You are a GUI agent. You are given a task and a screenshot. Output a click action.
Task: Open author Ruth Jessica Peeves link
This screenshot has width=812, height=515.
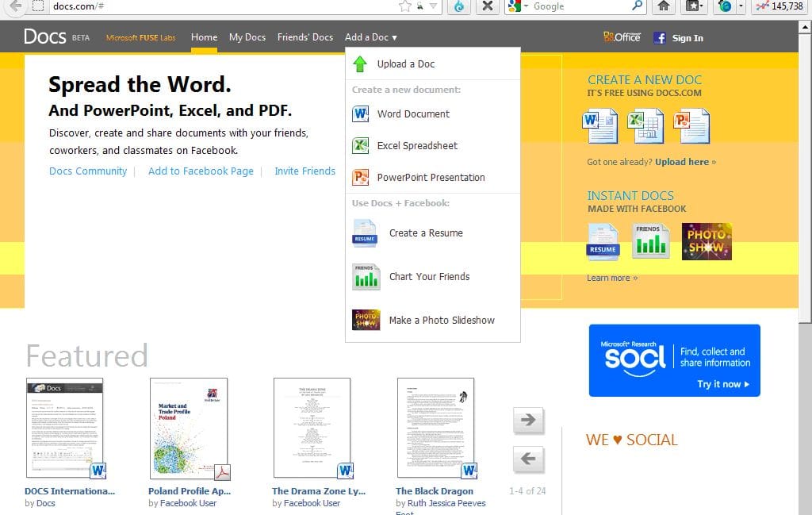point(446,503)
